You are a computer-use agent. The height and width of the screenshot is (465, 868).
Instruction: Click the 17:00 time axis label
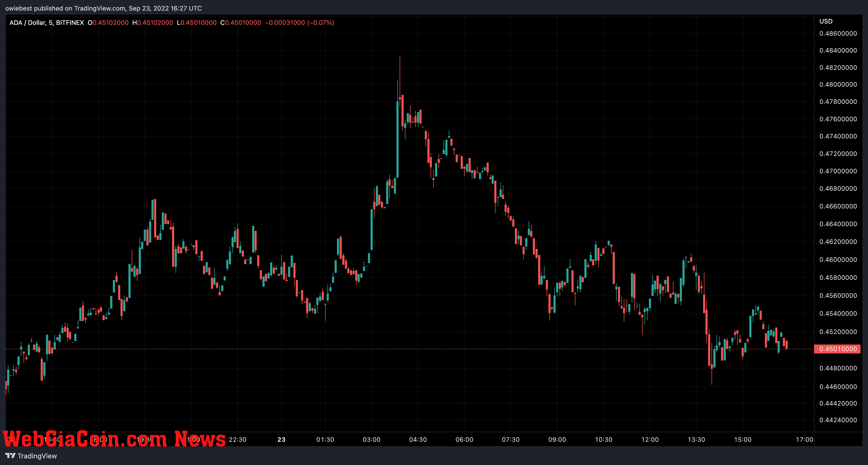[805, 439]
